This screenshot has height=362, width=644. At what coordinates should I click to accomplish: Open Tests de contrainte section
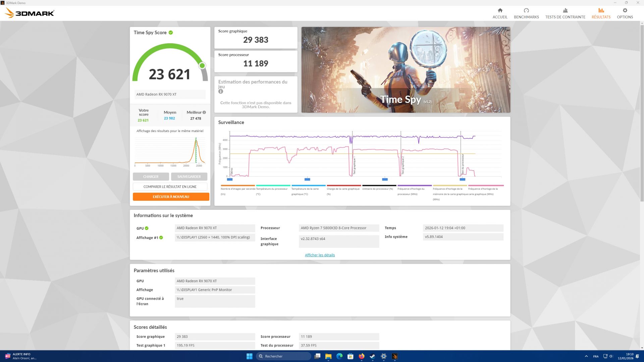[x=565, y=13]
